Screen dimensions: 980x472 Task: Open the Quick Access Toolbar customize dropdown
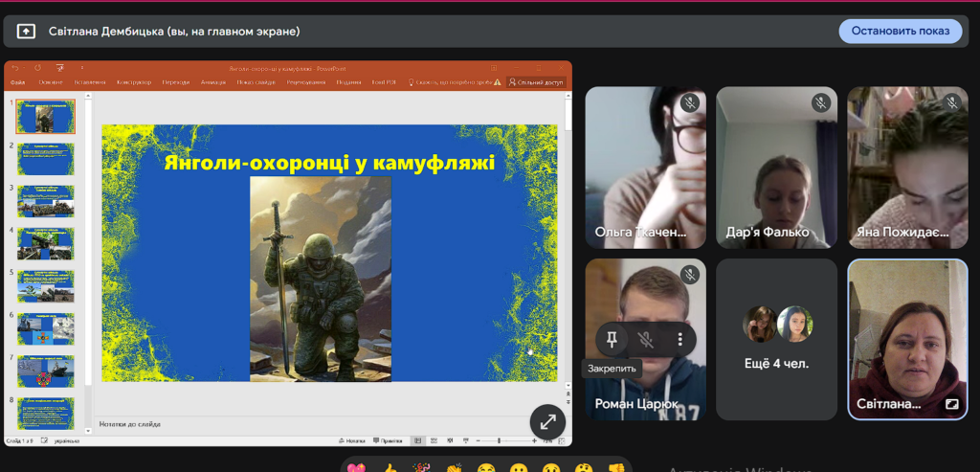pos(82,68)
